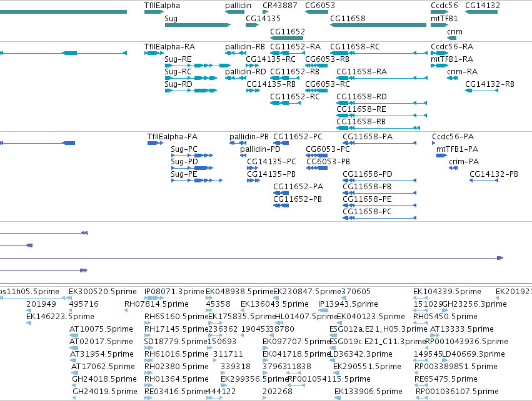Open transcript TfIIEalpha-RA
This screenshot has width=532, height=401.
click(154, 53)
